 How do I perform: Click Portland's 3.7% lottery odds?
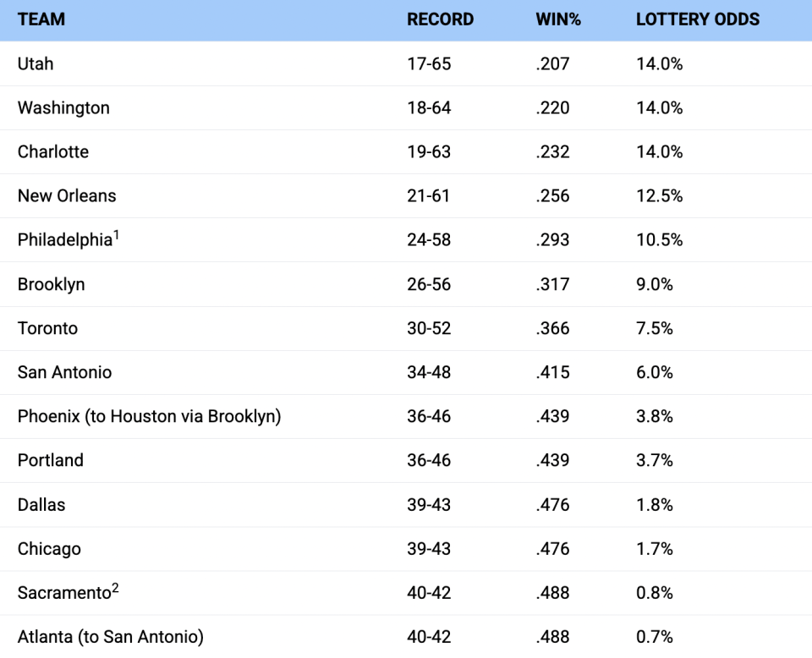655,460
